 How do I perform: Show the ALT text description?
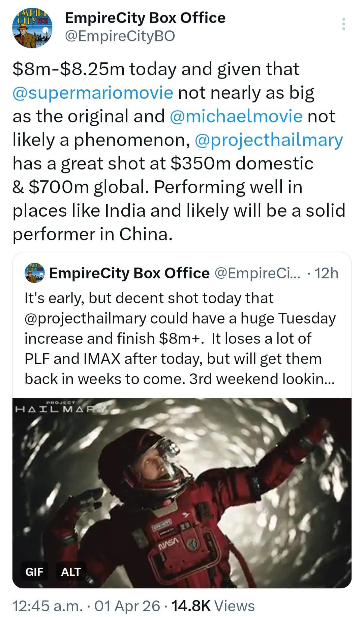tap(71, 572)
